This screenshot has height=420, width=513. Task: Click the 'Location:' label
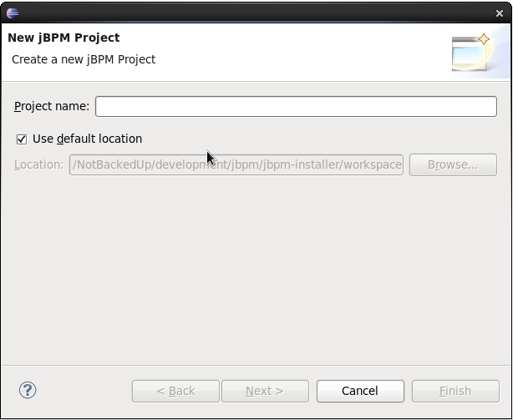pyautogui.click(x=39, y=164)
